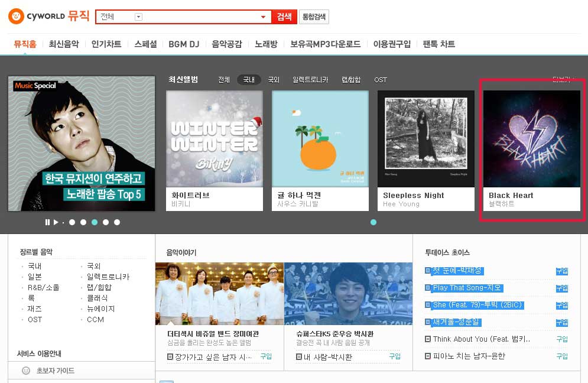Open the 노래방 menu

(267, 44)
